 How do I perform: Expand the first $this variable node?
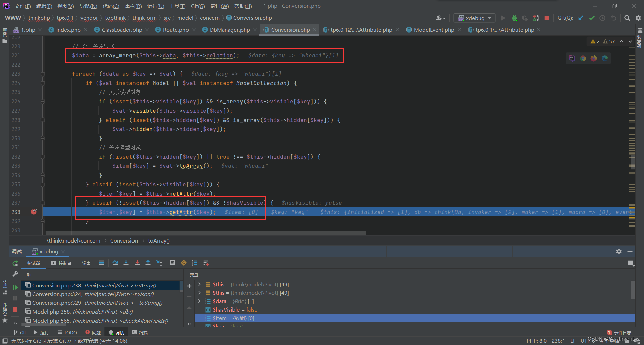(x=199, y=284)
